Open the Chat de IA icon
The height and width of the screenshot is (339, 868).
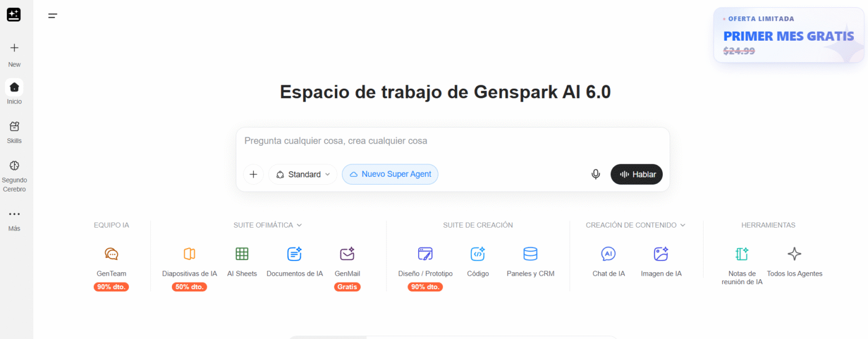(x=609, y=254)
